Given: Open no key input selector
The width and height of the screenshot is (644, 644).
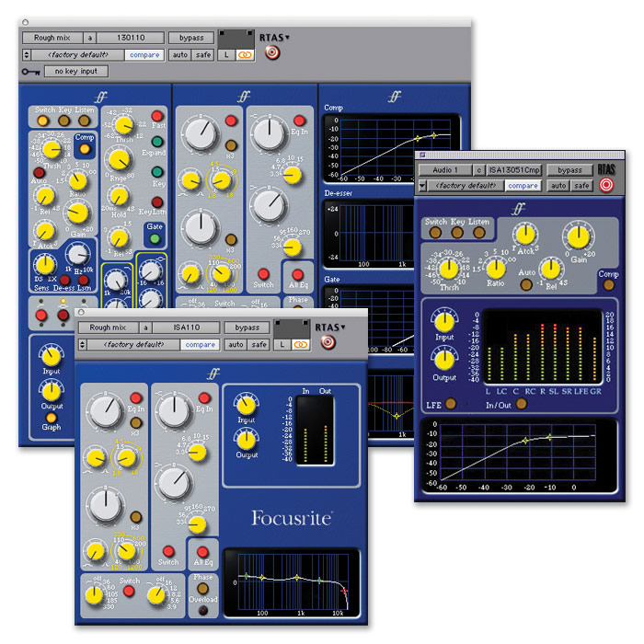Looking at the screenshot, I should click(76, 72).
